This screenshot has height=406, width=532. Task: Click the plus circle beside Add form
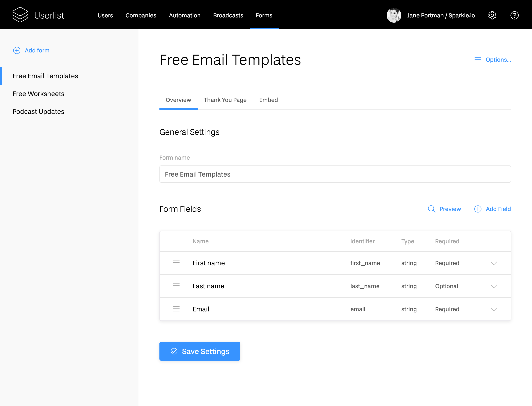click(17, 51)
